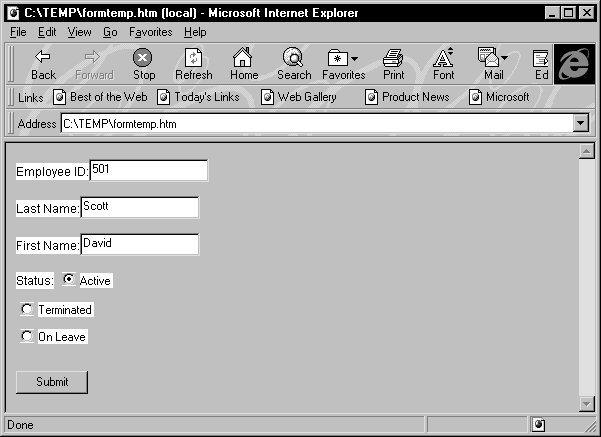Go to the Home page icon
The image size is (601, 437).
243,58
